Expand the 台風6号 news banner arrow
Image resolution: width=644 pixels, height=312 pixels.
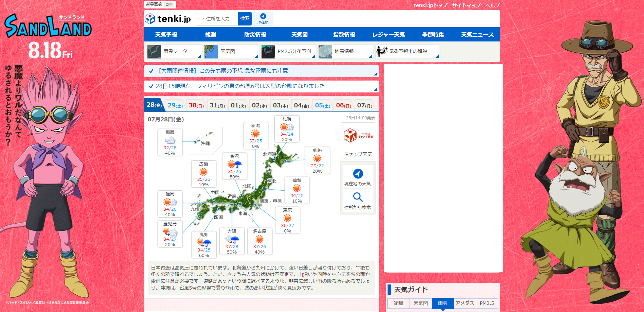[x=376, y=89]
